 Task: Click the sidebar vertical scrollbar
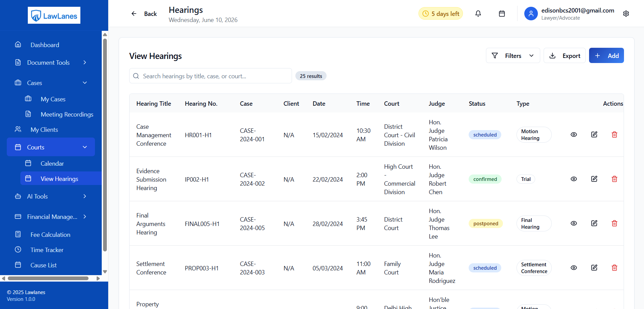[105, 145]
